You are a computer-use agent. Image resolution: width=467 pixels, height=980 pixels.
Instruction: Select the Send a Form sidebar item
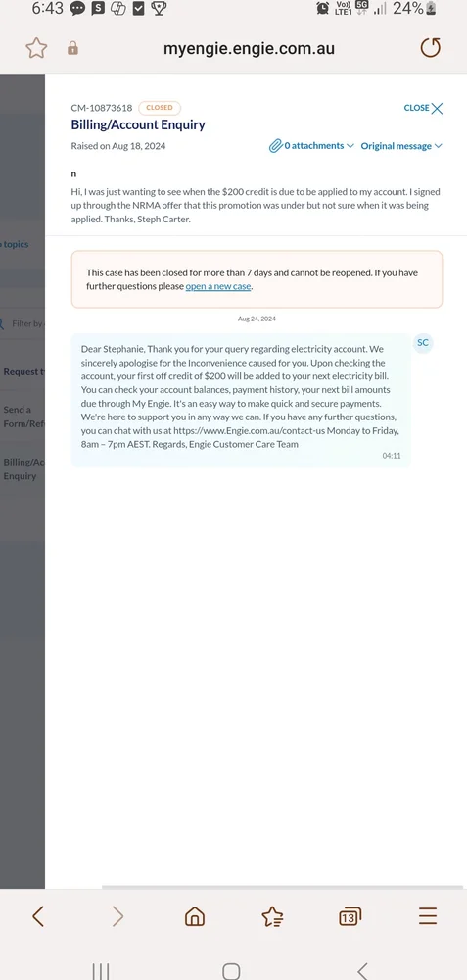click(23, 416)
